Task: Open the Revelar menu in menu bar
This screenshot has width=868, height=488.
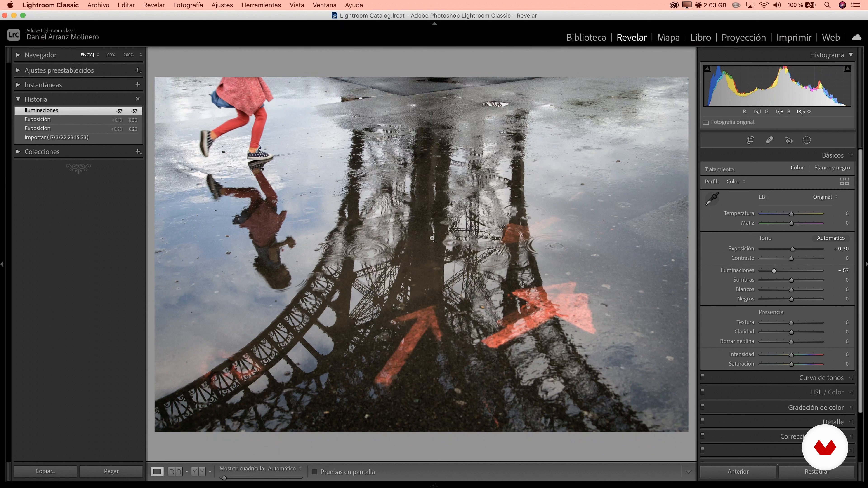Action: tap(154, 5)
